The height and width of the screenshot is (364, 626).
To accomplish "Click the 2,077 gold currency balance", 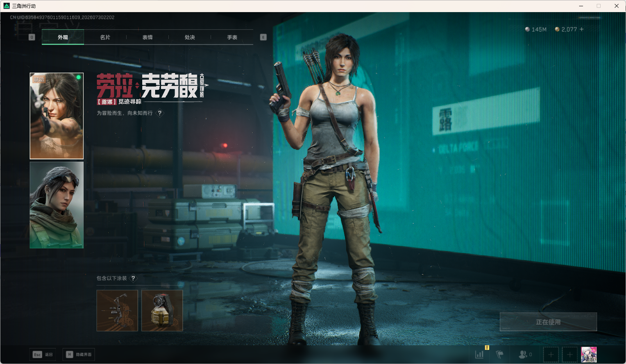I will coord(566,29).
